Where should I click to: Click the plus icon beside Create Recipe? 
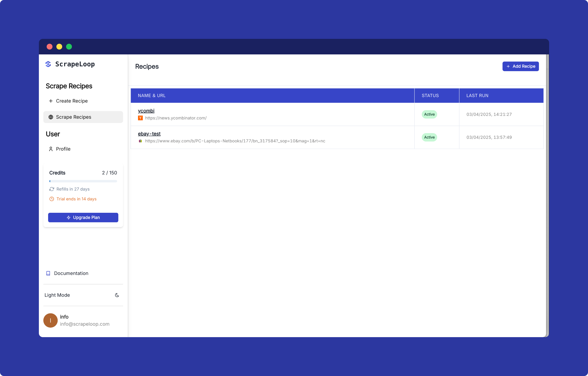pyautogui.click(x=51, y=101)
